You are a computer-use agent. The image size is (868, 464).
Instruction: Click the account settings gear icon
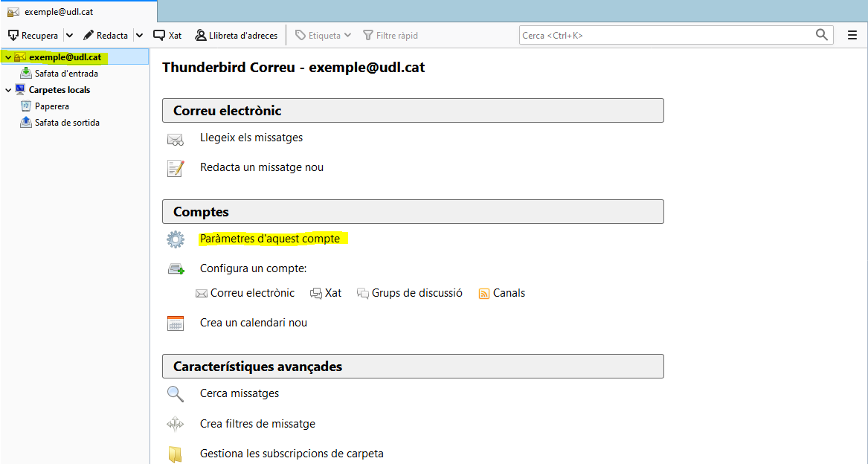click(176, 239)
